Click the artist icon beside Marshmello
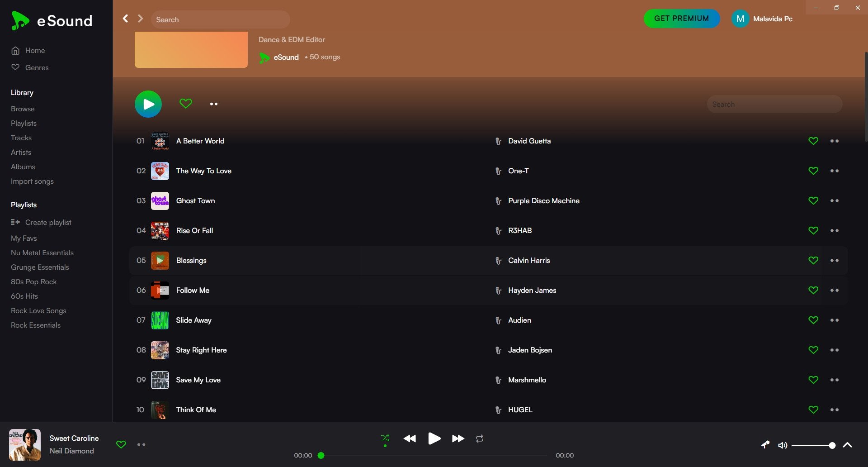Image resolution: width=868 pixels, height=467 pixels. coord(498,380)
